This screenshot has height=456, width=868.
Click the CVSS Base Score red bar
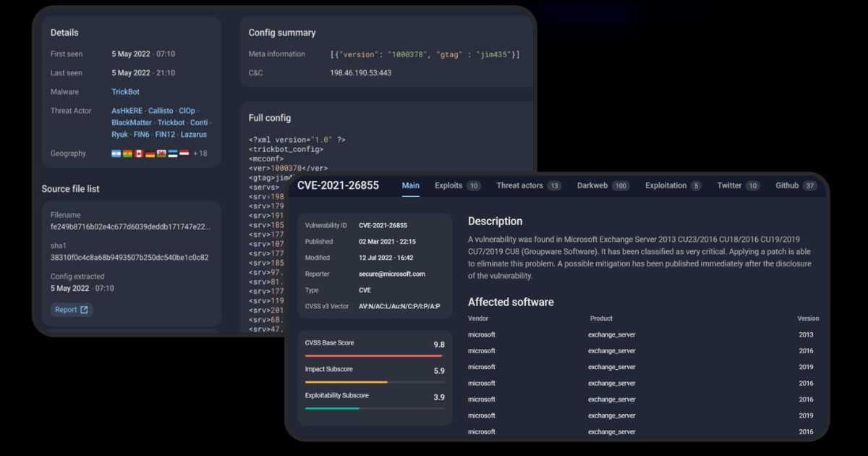coord(373,355)
